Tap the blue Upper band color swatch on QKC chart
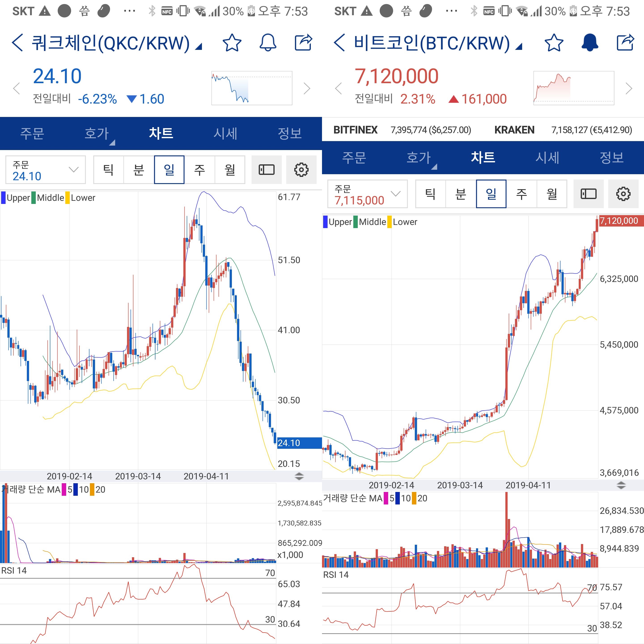 3,198
